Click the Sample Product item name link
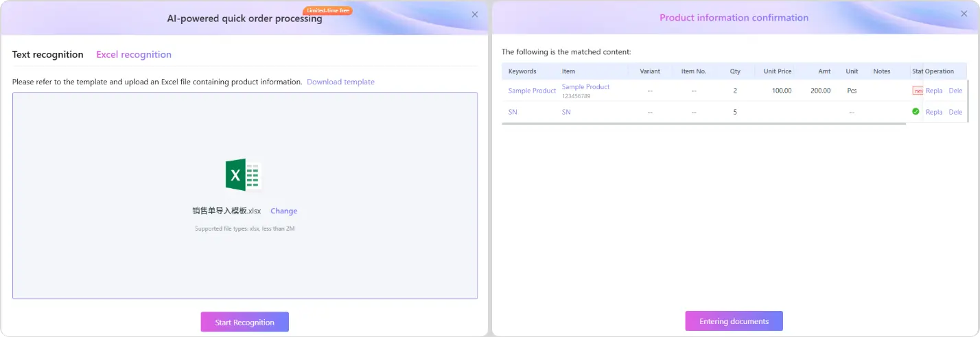Screen dimensions: 980x337 click(585, 87)
